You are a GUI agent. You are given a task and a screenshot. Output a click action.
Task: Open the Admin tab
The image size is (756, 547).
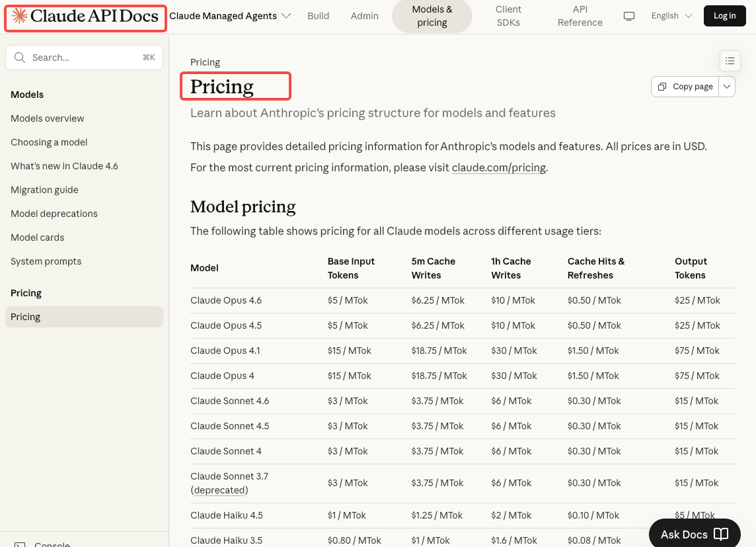click(x=365, y=16)
